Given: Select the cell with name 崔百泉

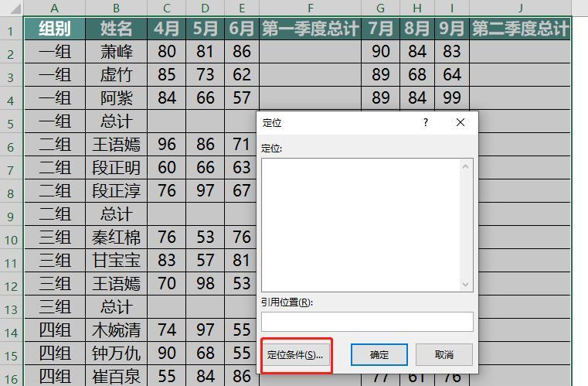Looking at the screenshot, I should click(x=116, y=376).
